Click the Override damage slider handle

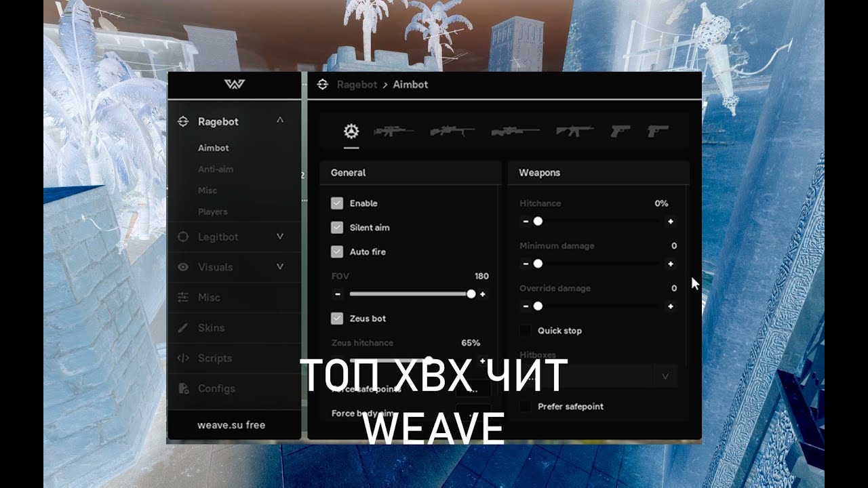(538, 306)
